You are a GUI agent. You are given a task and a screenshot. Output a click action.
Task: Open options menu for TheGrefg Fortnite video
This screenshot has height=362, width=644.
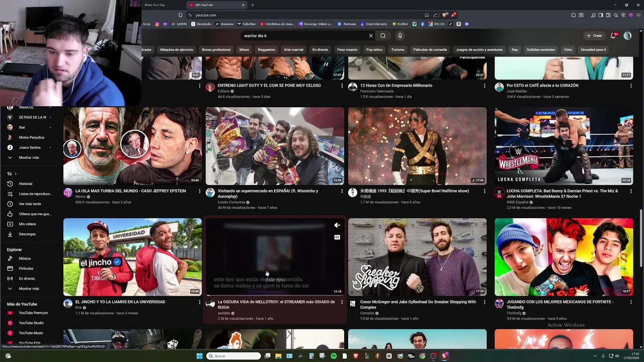click(631, 302)
